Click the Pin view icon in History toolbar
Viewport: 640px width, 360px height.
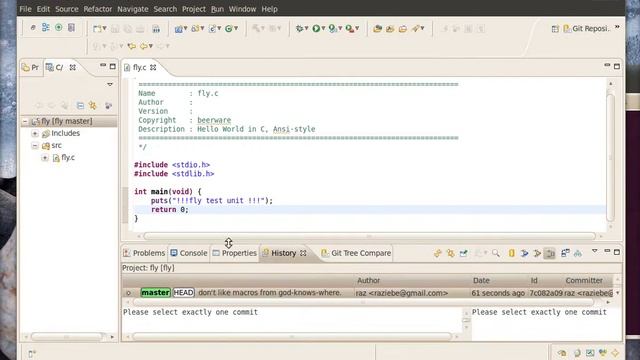[464, 253]
